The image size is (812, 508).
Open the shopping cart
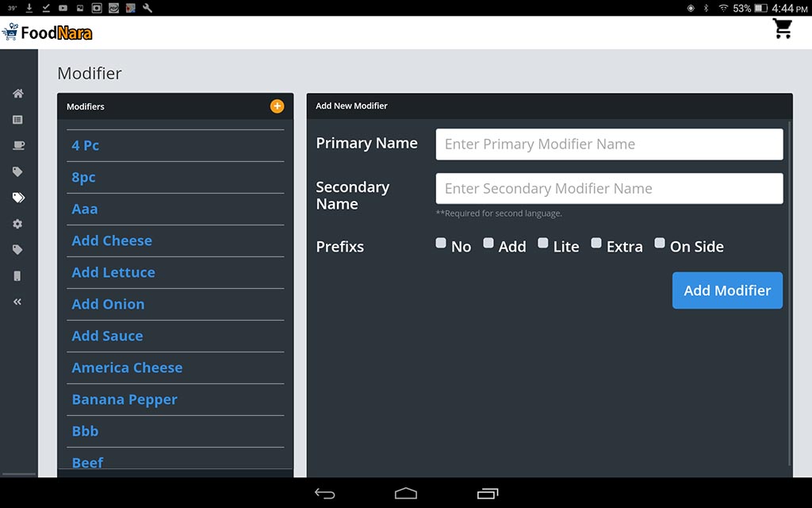click(783, 29)
